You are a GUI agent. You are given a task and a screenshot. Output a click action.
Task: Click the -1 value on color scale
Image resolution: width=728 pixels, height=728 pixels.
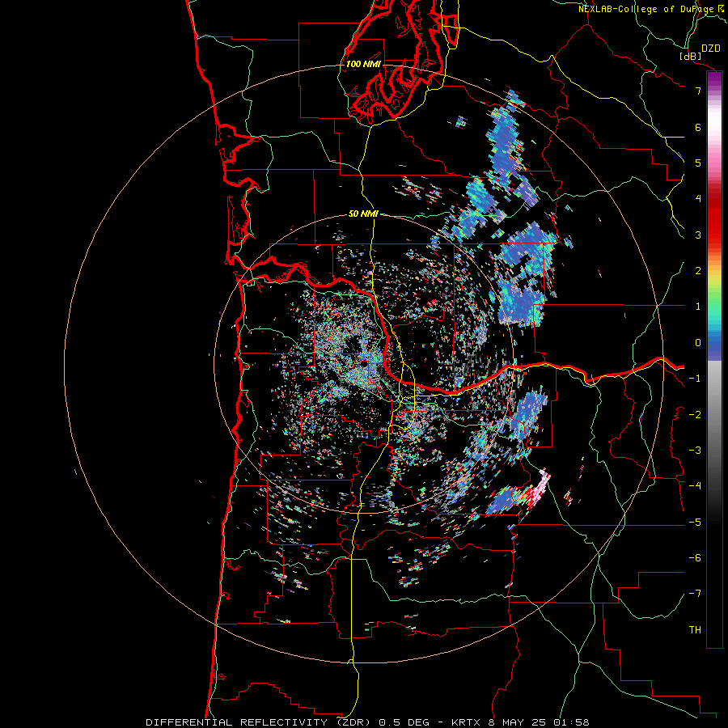(x=695, y=379)
